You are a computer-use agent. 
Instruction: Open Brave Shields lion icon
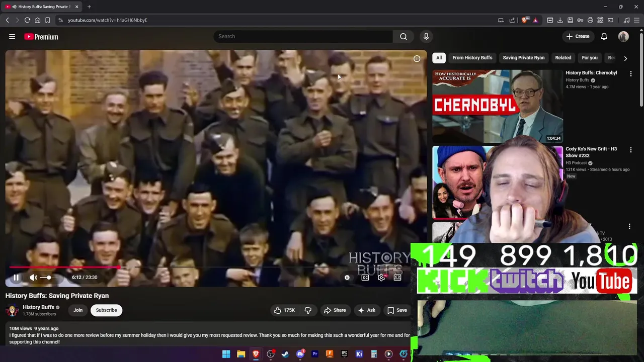point(525,20)
